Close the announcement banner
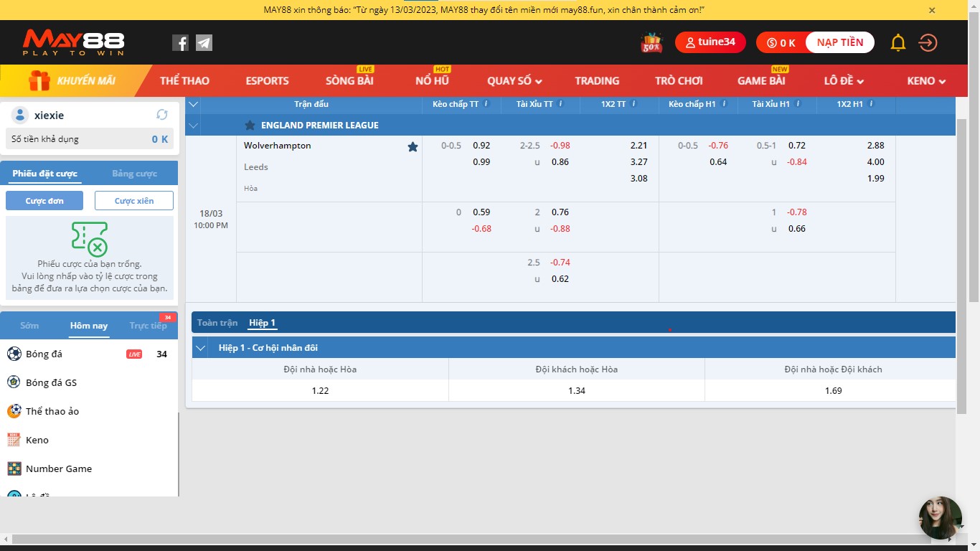 [x=932, y=10]
